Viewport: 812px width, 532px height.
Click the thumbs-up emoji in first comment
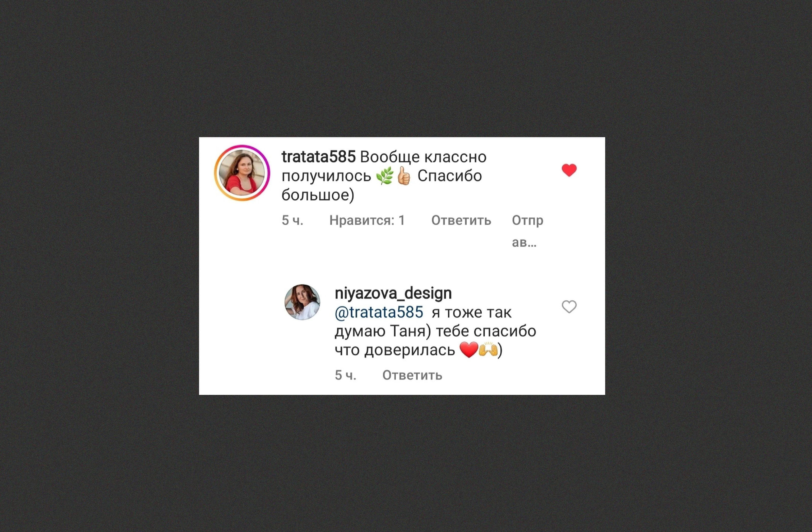(404, 176)
